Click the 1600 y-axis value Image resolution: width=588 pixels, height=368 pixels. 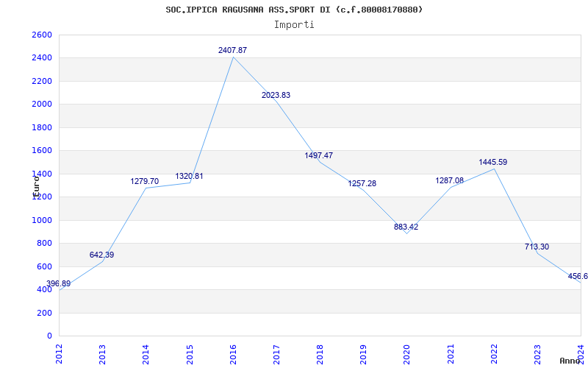42,151
